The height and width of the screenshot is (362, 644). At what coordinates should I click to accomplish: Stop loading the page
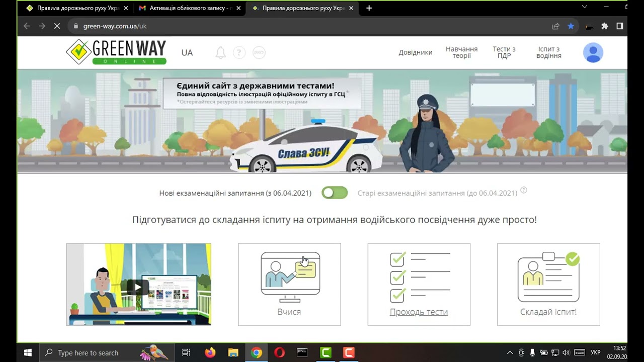(57, 26)
